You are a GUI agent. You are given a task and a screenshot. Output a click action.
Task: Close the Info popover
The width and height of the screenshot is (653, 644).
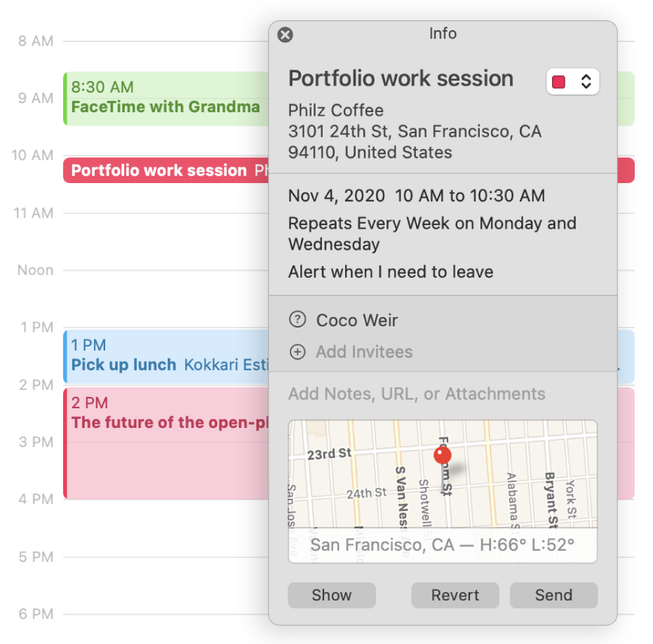pos(285,35)
